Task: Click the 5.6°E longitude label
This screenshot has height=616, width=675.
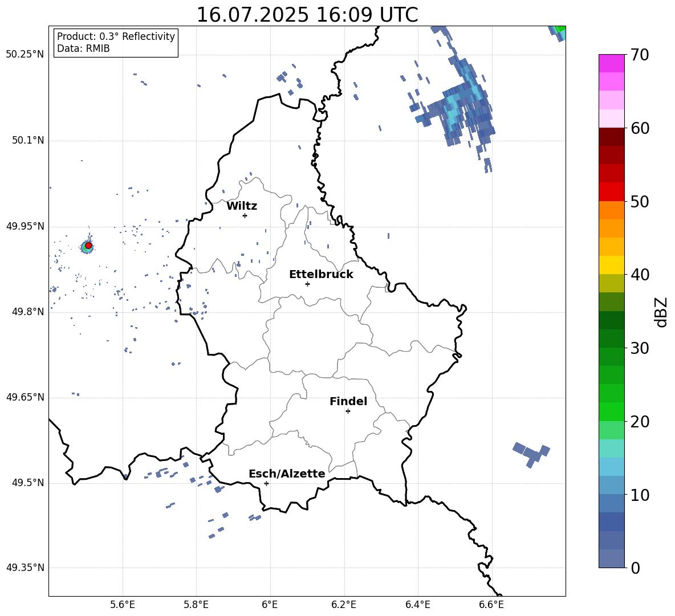Action: pyautogui.click(x=123, y=605)
